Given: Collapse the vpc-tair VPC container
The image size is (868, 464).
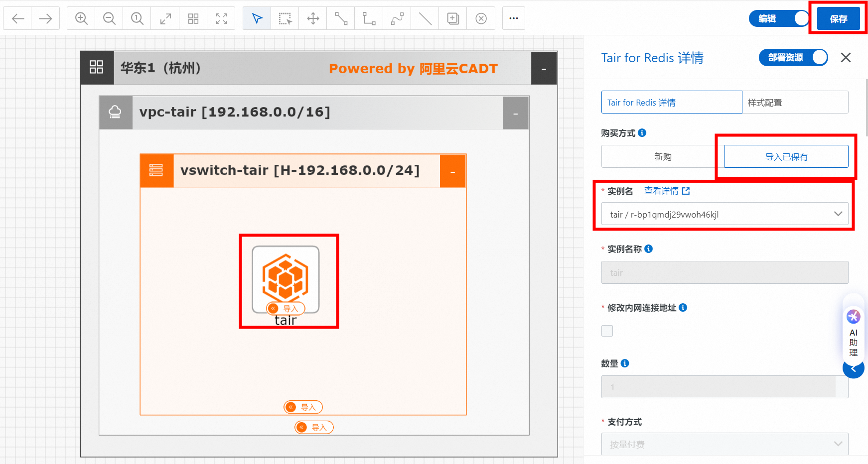Looking at the screenshot, I should pyautogui.click(x=516, y=114).
